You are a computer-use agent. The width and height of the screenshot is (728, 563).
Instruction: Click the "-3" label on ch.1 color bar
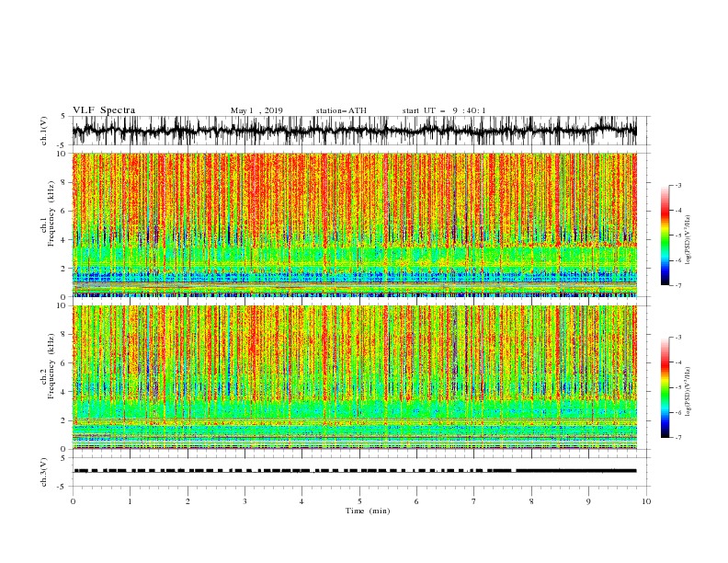[677, 185]
